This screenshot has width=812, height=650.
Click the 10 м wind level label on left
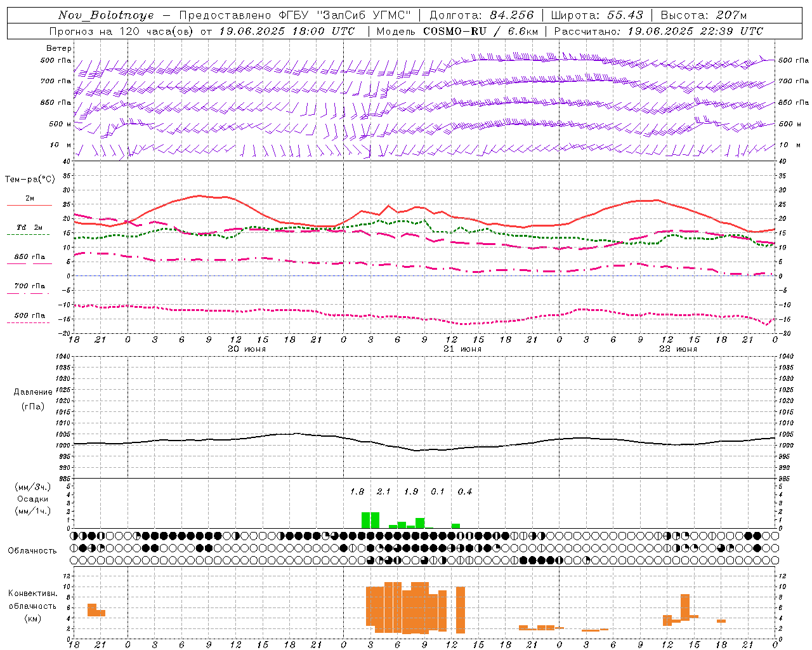coord(61,145)
